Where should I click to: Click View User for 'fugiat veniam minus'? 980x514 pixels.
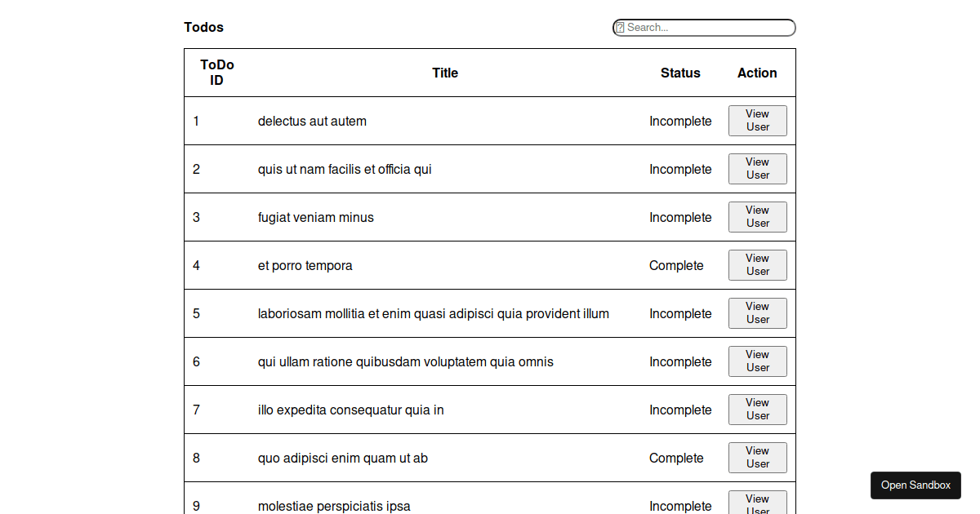757,217
